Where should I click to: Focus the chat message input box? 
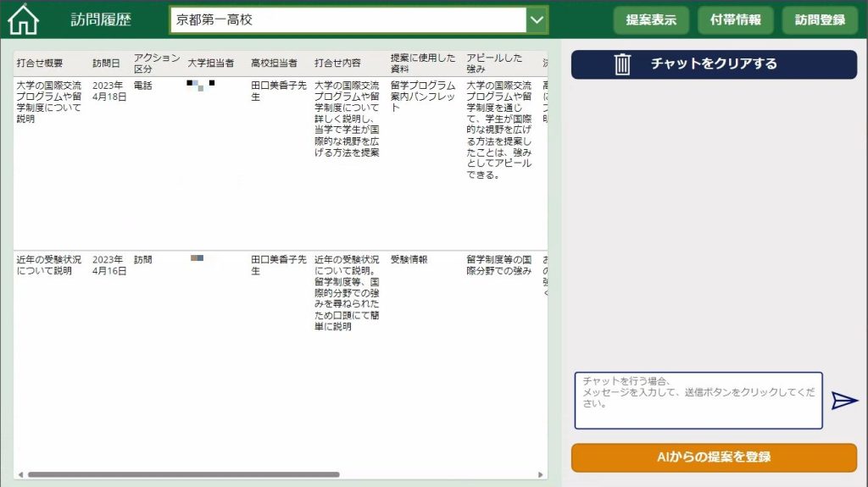[698, 401]
